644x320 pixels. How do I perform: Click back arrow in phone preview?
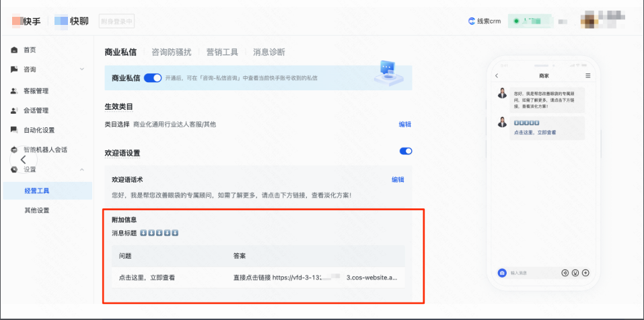[497, 75]
